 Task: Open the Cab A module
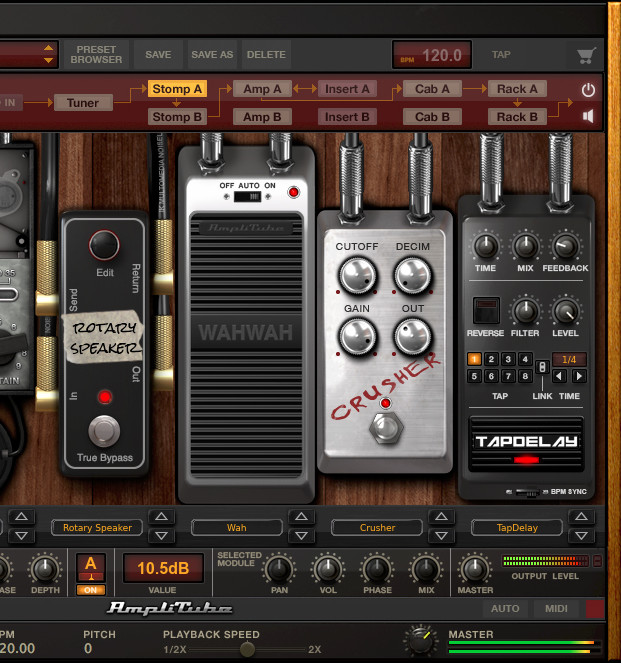coord(432,89)
